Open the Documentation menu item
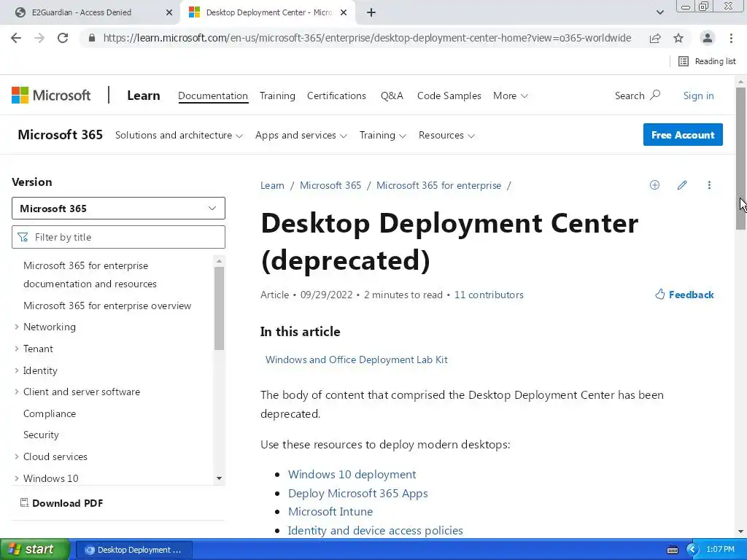Screen dimensions: 747x560 213,96
